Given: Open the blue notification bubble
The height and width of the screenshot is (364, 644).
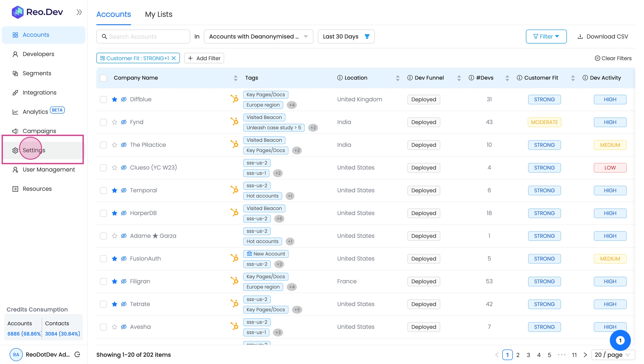Looking at the screenshot, I should tap(620, 340).
